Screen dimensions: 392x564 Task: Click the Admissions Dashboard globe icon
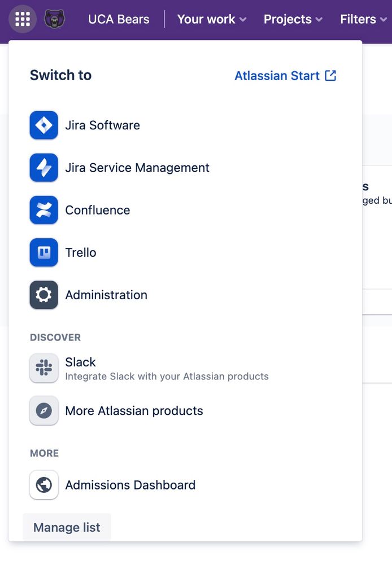[x=44, y=485]
